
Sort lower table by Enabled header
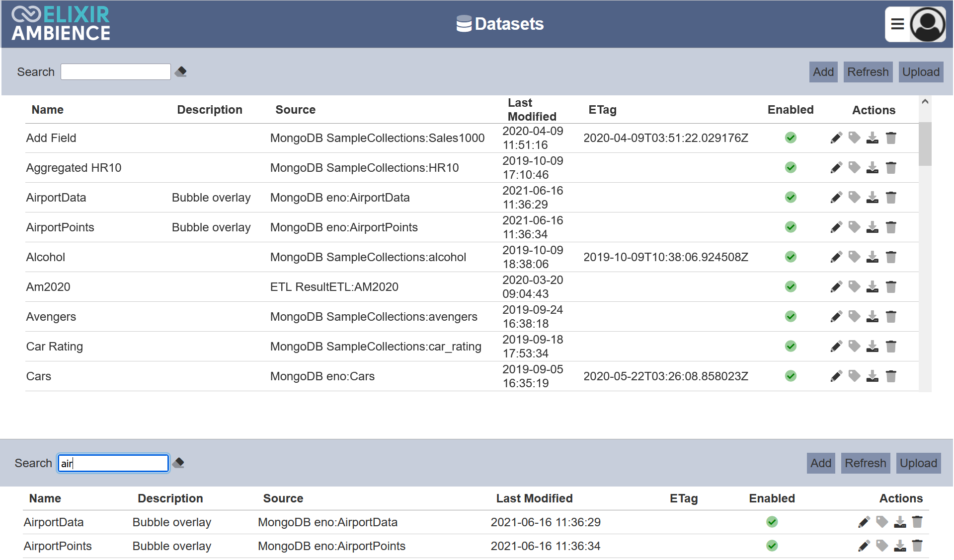(x=772, y=498)
